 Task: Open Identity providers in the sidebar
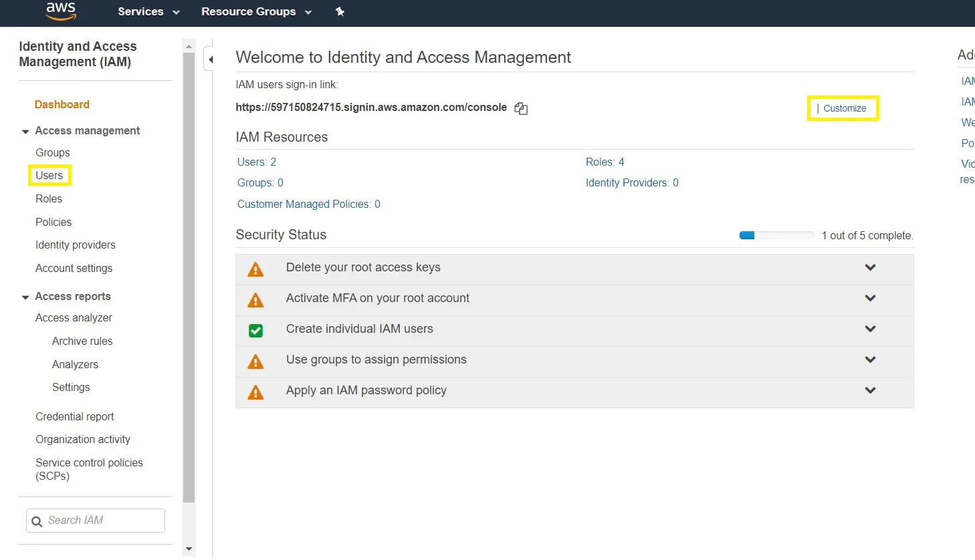[76, 245]
